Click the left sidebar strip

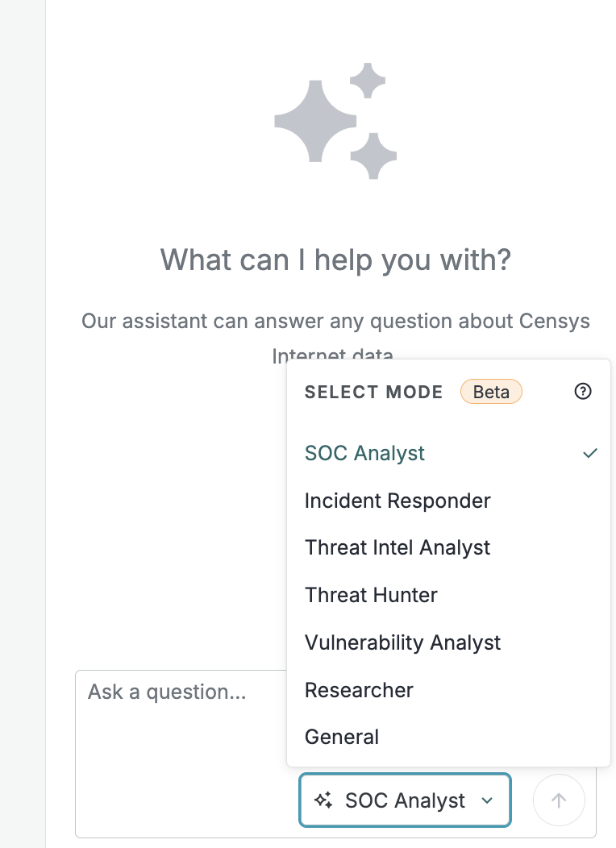(x=23, y=424)
